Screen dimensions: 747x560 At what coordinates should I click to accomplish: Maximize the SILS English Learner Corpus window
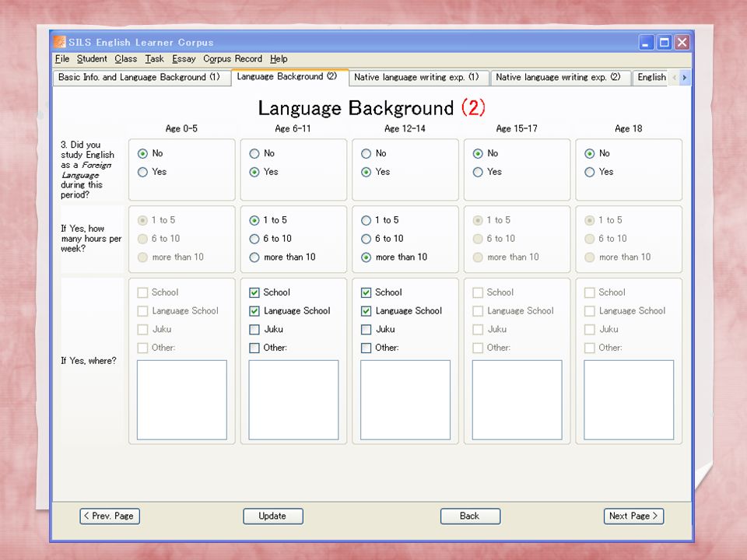click(664, 42)
